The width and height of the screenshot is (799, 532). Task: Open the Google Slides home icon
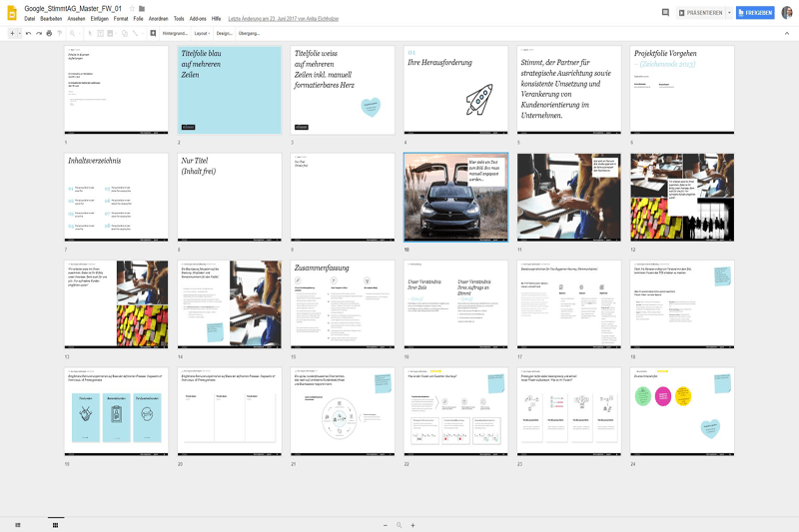click(12, 12)
